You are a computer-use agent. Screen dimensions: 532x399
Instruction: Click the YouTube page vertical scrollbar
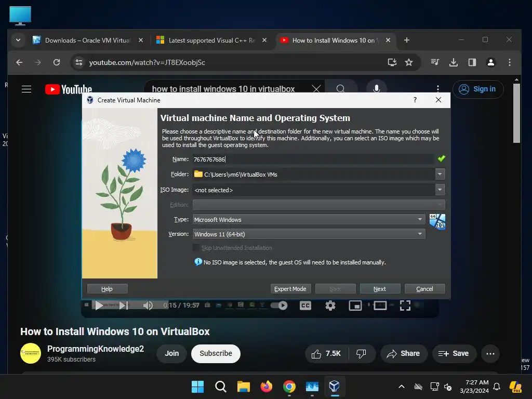point(516,114)
